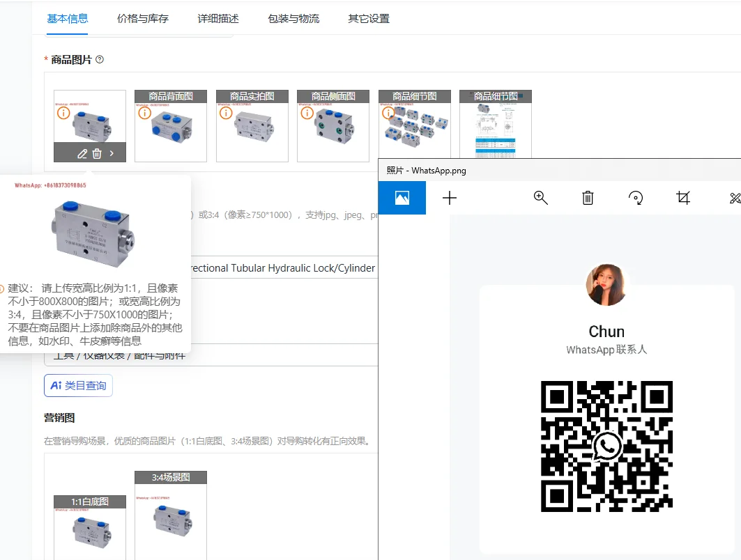Click the product title input field
This screenshot has height=560, width=741.
[x=279, y=268]
